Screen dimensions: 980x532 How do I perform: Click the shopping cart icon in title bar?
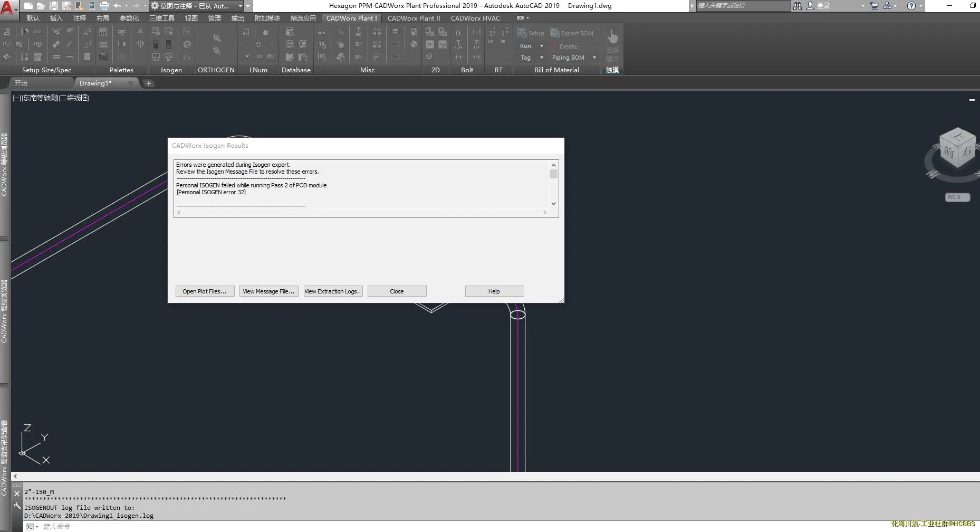click(x=874, y=6)
